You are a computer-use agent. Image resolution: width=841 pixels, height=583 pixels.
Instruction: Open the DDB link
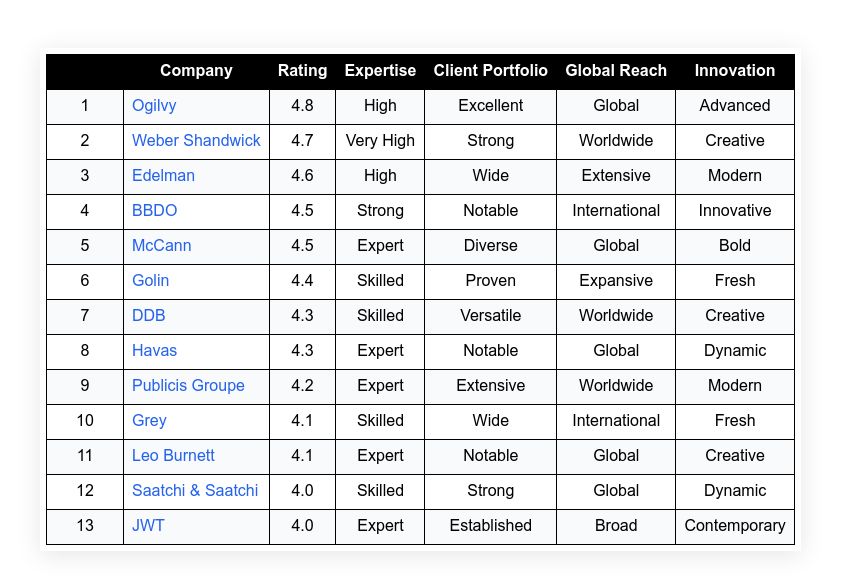pyautogui.click(x=148, y=316)
